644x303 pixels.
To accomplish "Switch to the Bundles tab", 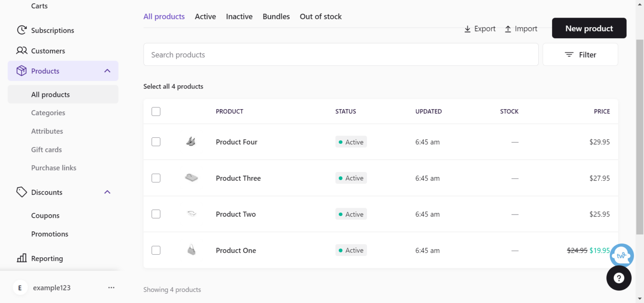I will pos(276,17).
